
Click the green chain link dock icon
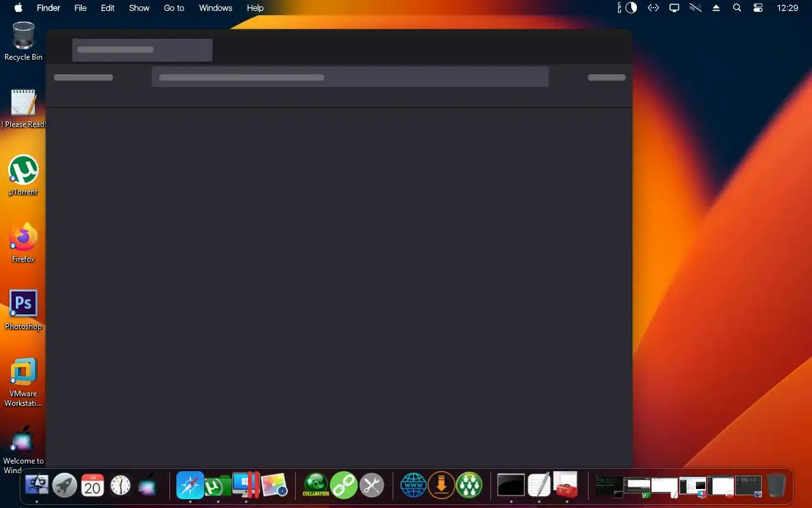point(344,486)
